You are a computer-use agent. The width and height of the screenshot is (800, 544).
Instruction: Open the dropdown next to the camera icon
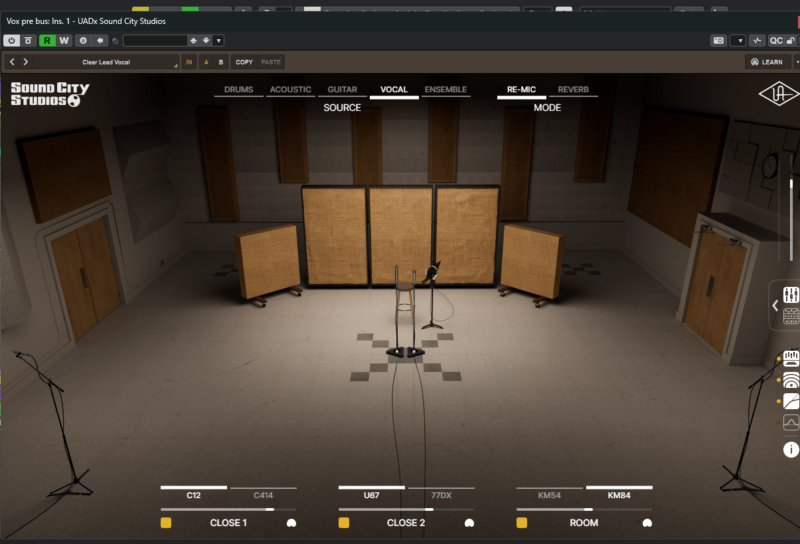click(x=739, y=40)
